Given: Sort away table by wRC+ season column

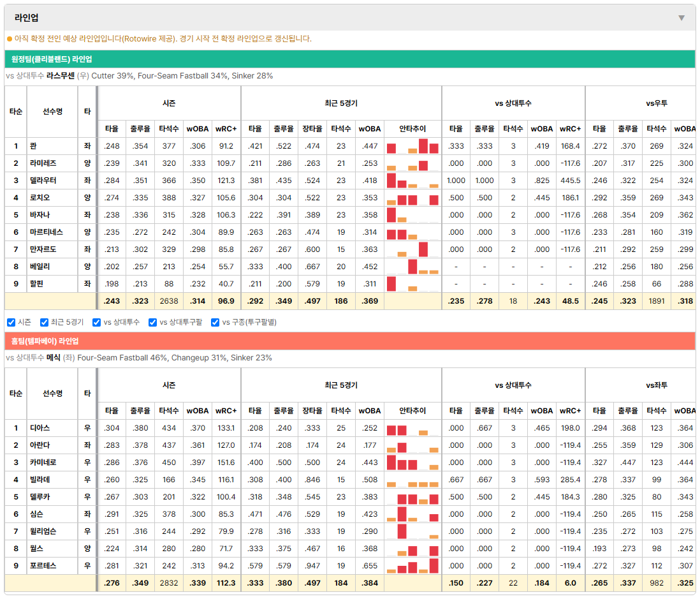Looking at the screenshot, I should (226, 129).
